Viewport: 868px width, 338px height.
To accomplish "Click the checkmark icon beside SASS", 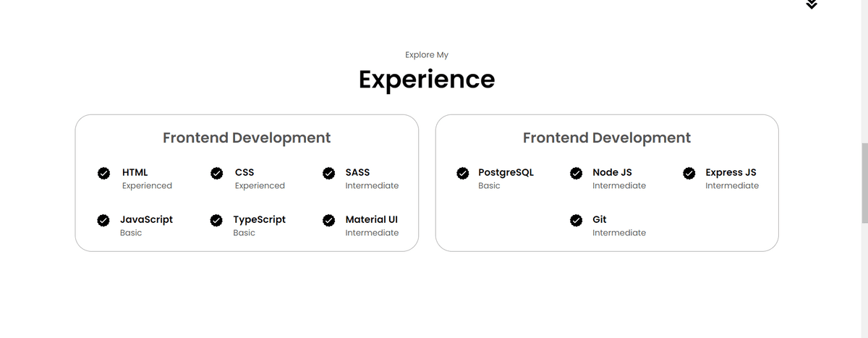I will point(328,173).
